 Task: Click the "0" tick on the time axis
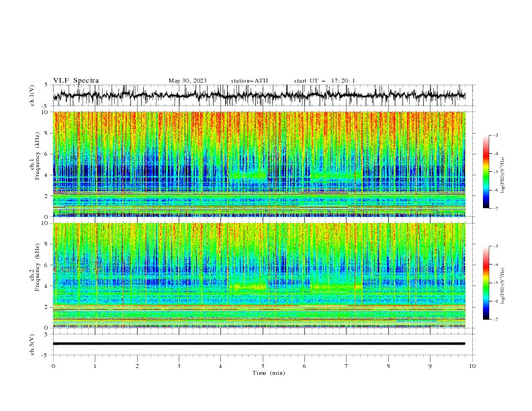(53, 366)
